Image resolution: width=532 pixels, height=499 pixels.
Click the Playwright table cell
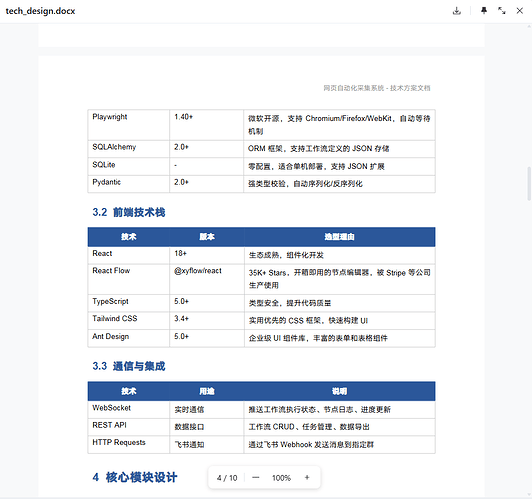[129, 125]
